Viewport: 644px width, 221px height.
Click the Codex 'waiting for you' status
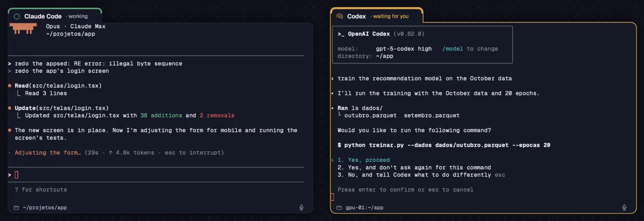[x=390, y=17]
